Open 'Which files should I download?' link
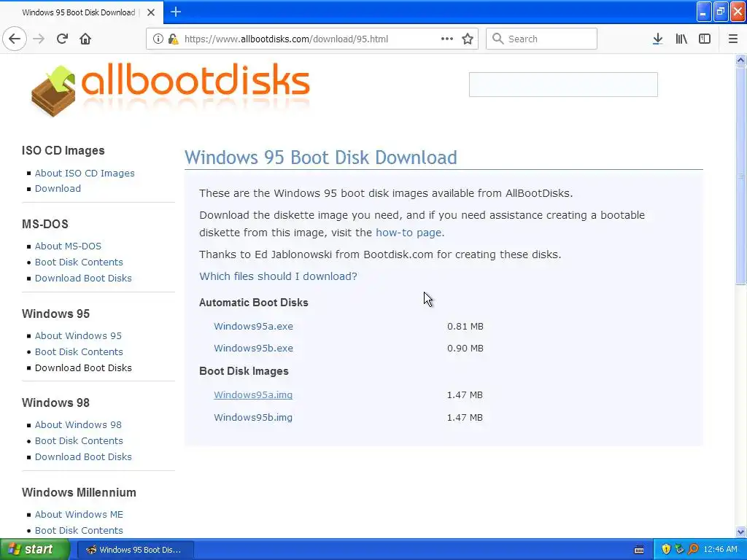Screen dimensions: 747x560 coord(278,276)
